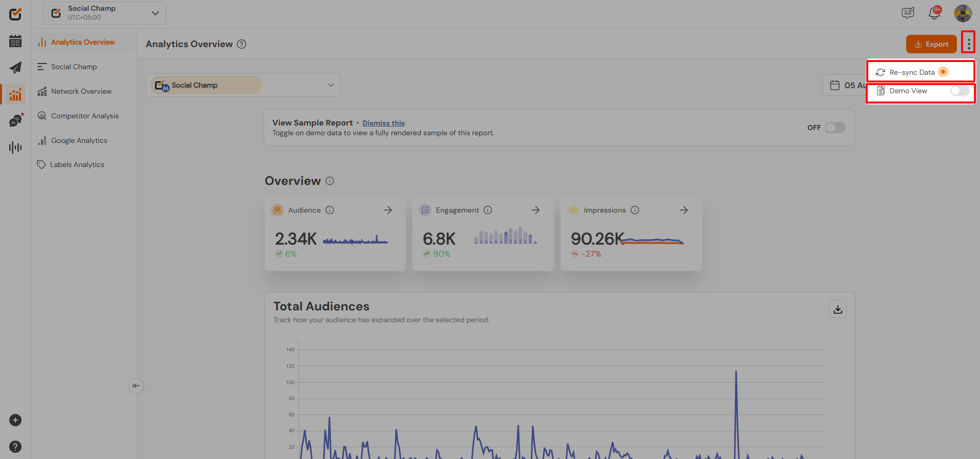Click the Social Champ logo icon
Screen dimensions: 980x459
15,14
